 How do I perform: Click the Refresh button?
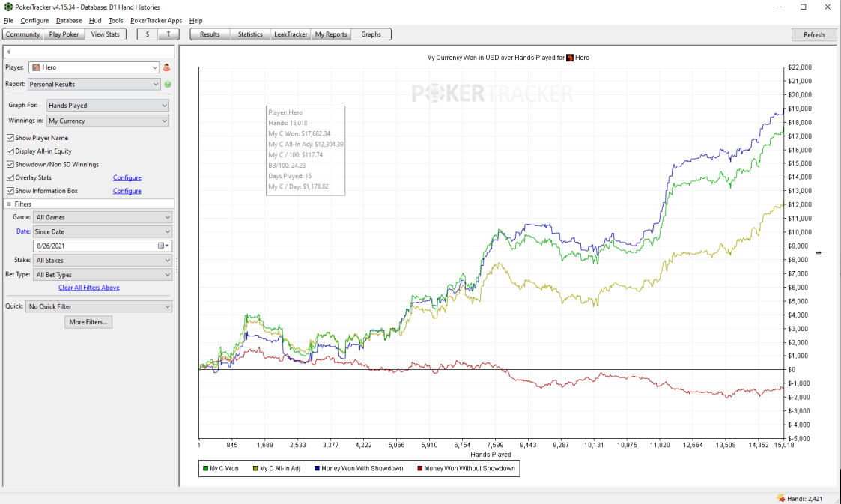click(813, 35)
